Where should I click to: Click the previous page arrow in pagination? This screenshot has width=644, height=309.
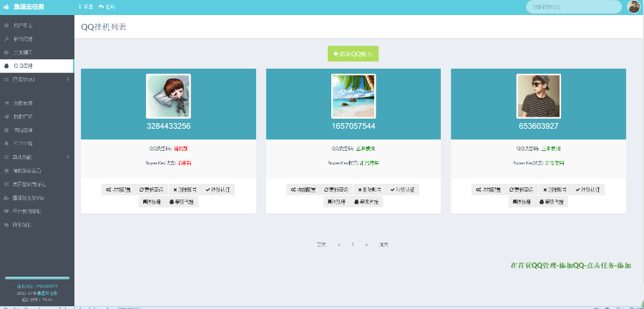pyautogui.click(x=339, y=245)
